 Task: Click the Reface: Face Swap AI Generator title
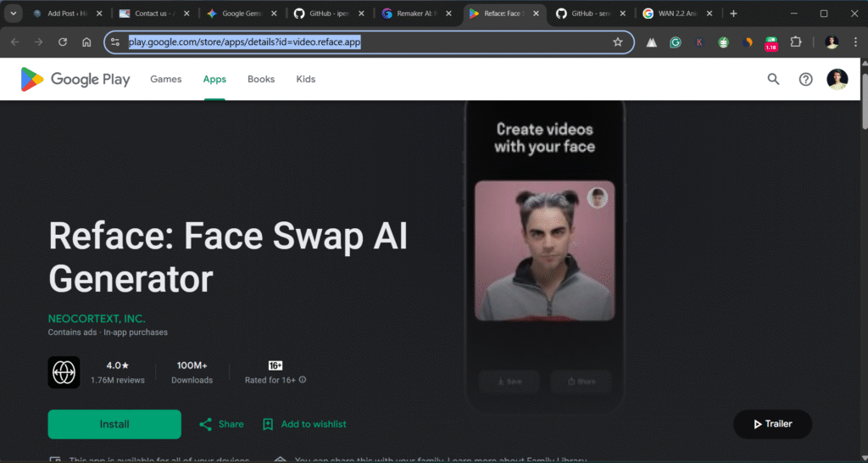pyautogui.click(x=228, y=258)
